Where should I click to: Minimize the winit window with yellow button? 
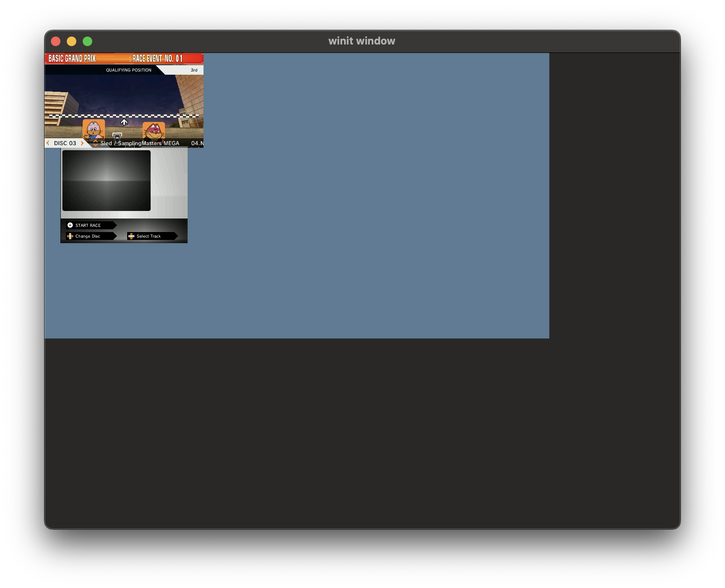point(72,41)
